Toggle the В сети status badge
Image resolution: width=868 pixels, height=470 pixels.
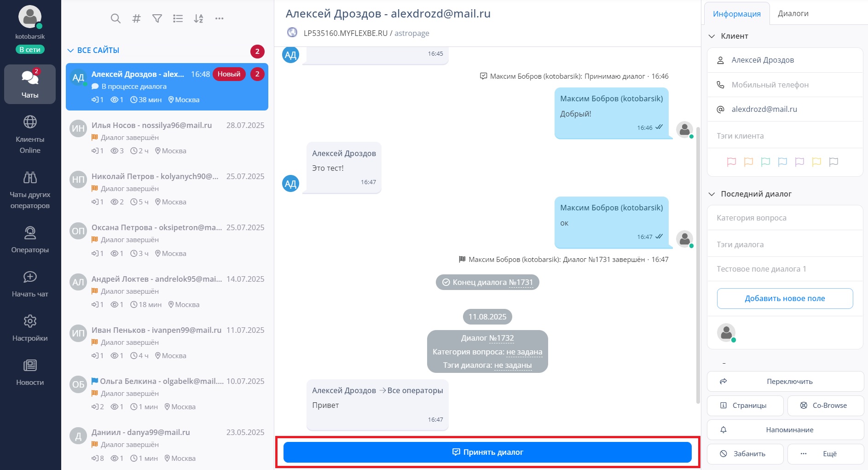click(x=30, y=50)
